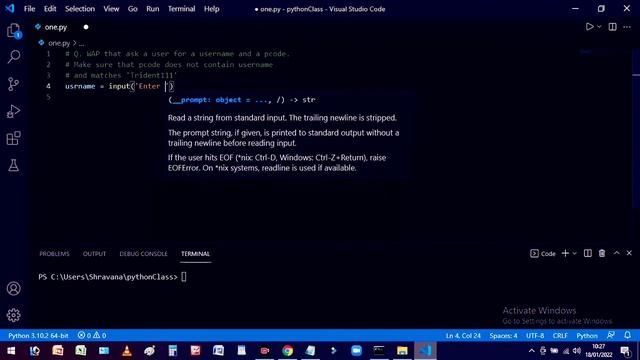The height and width of the screenshot is (360, 640).
Task: Switch to the DEBUG CONSOLE tab
Action: click(143, 253)
